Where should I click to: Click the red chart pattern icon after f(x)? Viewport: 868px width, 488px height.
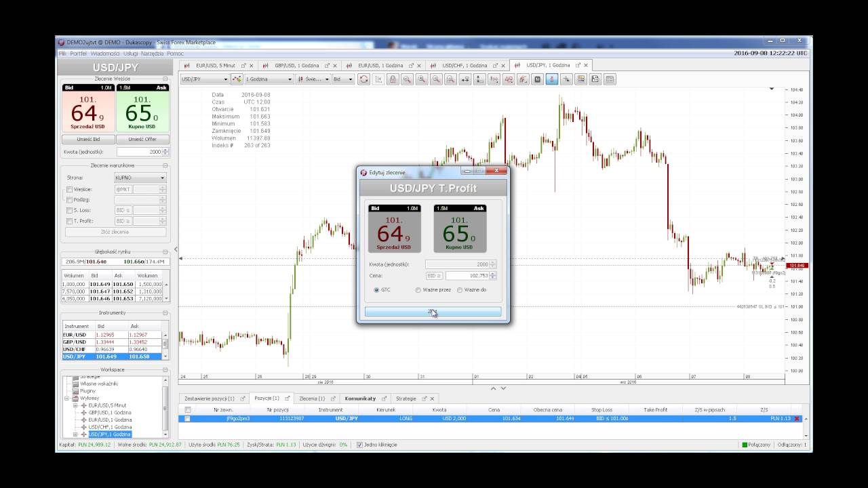509,79
